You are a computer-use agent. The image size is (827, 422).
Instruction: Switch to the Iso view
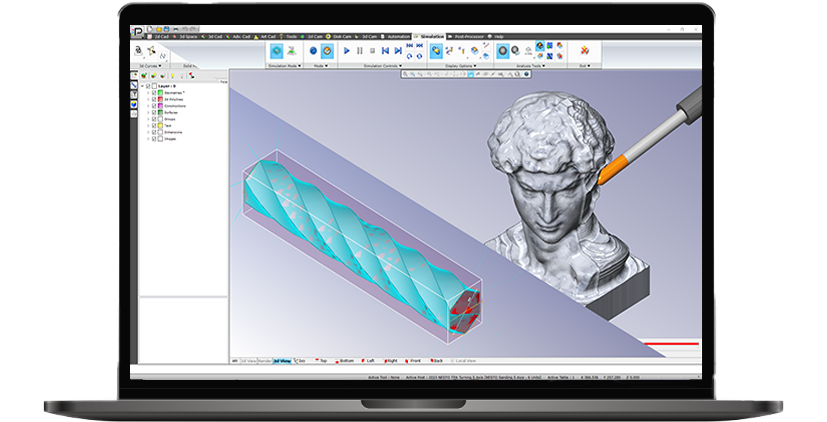300,361
